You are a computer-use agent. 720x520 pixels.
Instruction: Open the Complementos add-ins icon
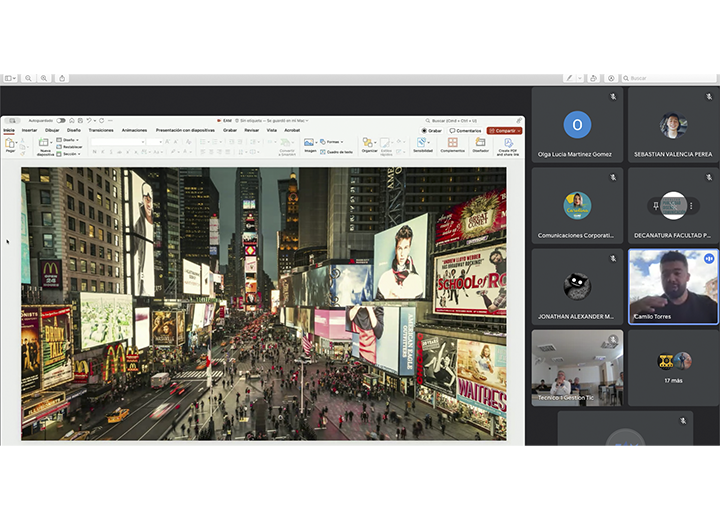pos(453,142)
